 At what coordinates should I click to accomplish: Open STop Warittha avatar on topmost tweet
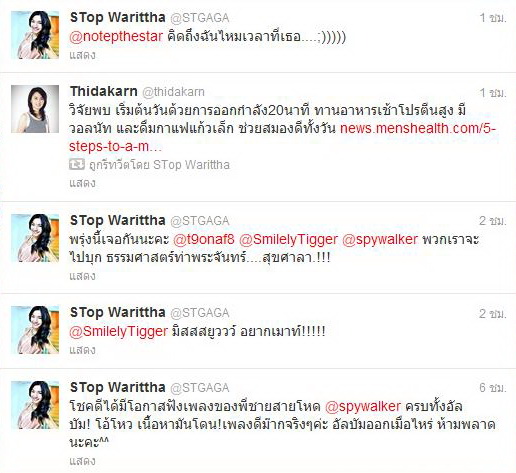(x=35, y=35)
